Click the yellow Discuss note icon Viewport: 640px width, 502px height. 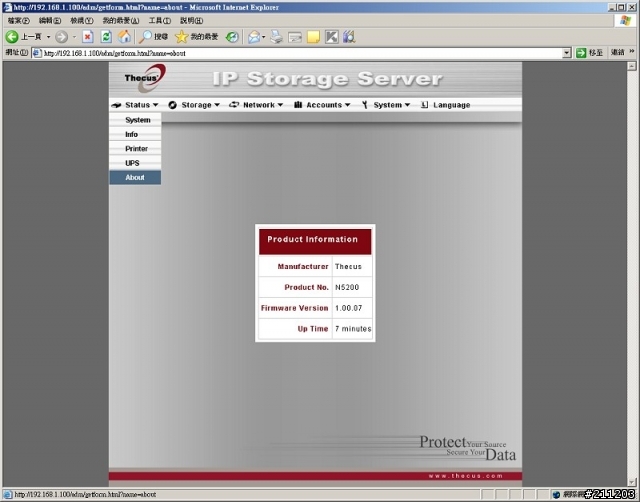(313, 37)
